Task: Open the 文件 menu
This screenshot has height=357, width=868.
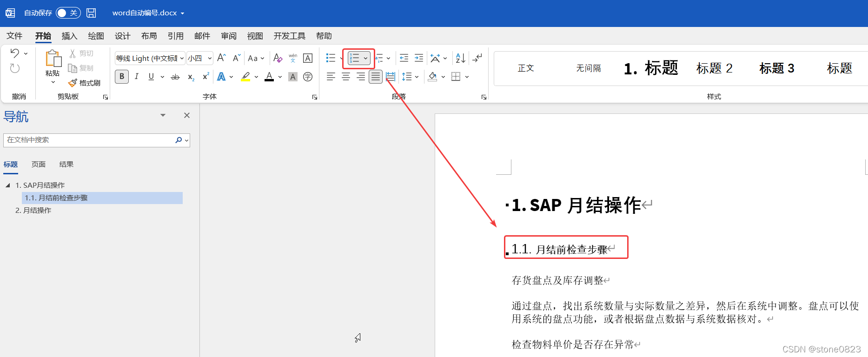Action: pos(14,36)
